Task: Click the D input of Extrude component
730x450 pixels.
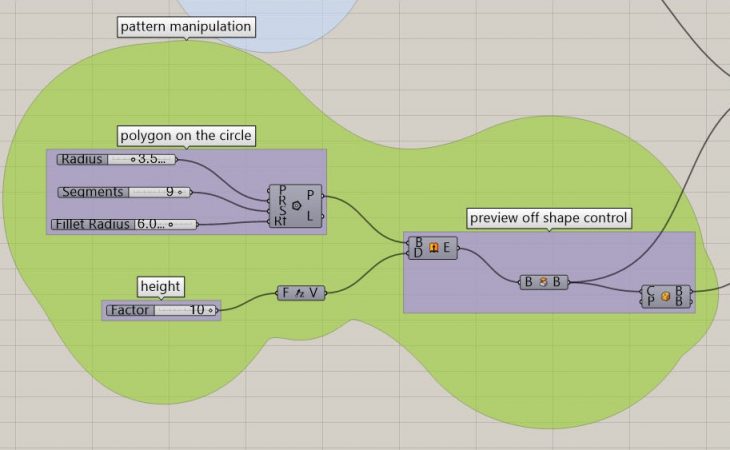Action: (x=418, y=254)
